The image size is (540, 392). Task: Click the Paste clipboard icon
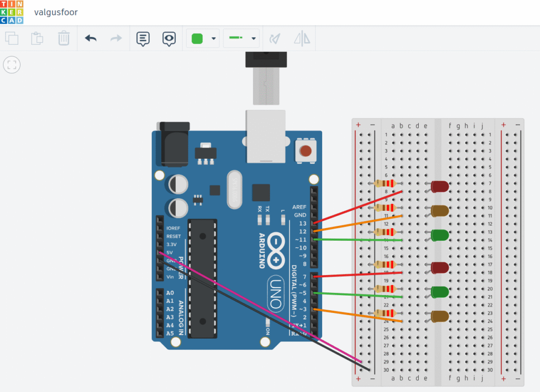[37, 38]
